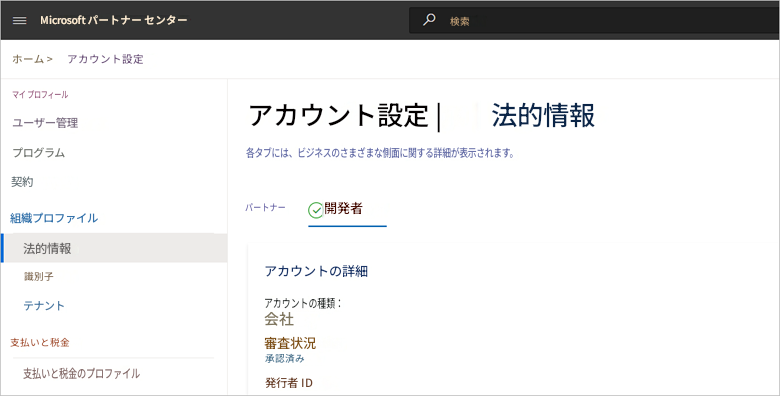Open ユーザー管理 in the sidebar

[45, 123]
